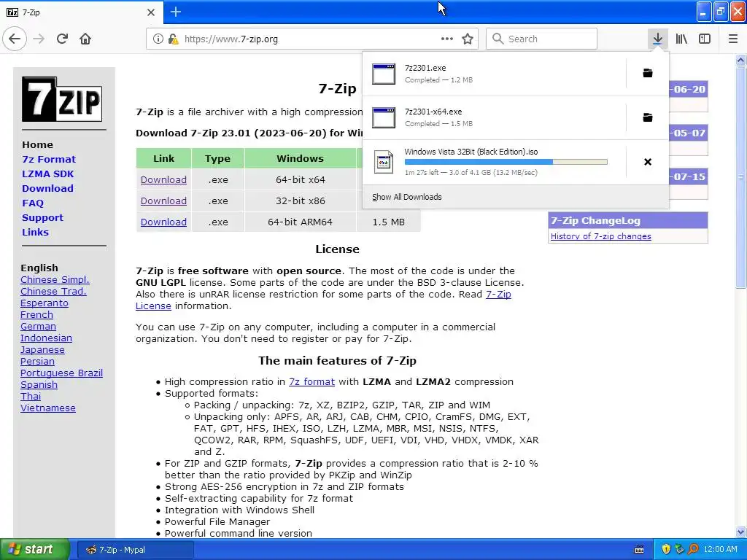Click the page scrollbar up arrow

pos(740,61)
